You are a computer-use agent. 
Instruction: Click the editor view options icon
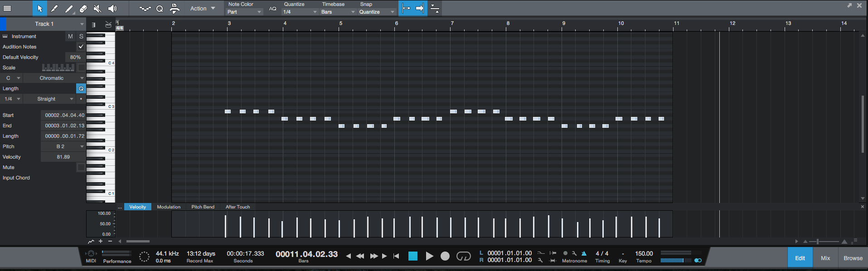pos(435,8)
